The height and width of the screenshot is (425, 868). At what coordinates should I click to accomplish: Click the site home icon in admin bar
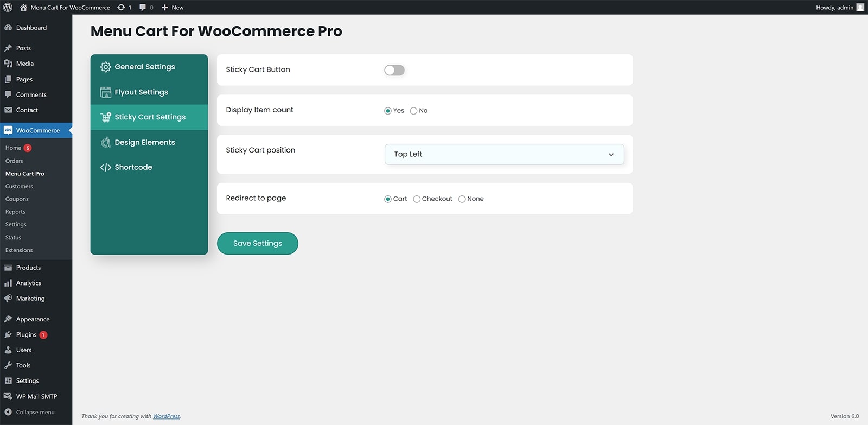(23, 8)
